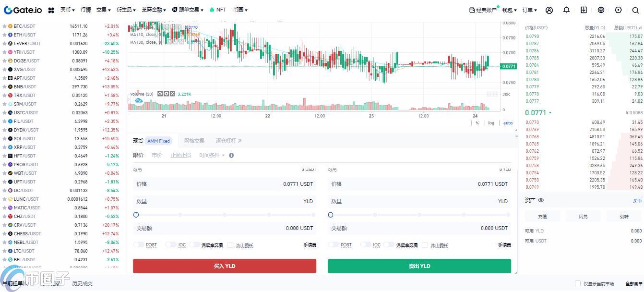The image size is (644, 292).
Task: Click the user profile icon in header
Action: pyautogui.click(x=549, y=10)
